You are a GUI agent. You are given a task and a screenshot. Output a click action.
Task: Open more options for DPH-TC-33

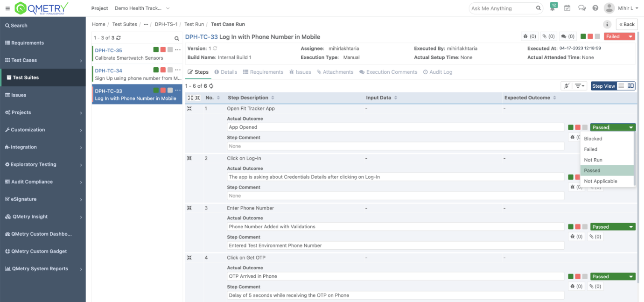tap(178, 90)
